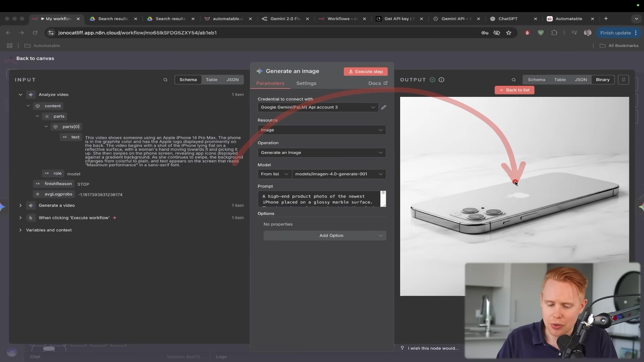Click the site settings icon in address bar

[x=51, y=33]
